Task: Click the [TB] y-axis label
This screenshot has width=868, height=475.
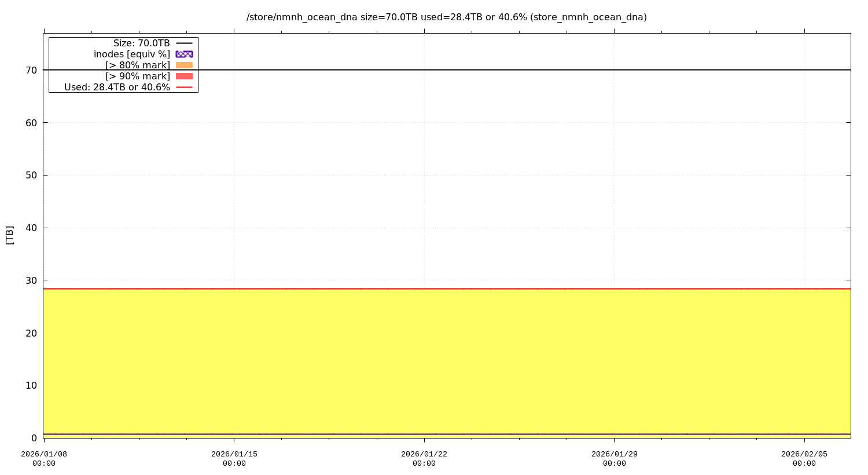Action: click(10, 235)
